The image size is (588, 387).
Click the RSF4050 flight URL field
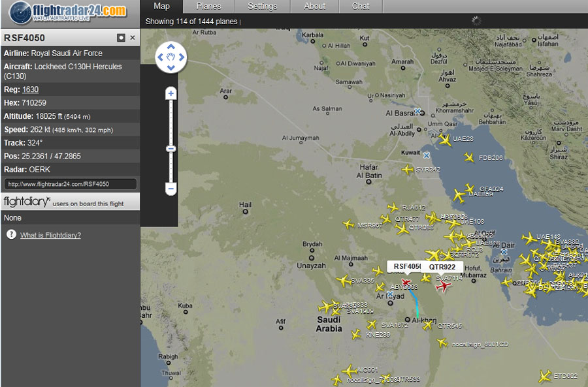71,184
